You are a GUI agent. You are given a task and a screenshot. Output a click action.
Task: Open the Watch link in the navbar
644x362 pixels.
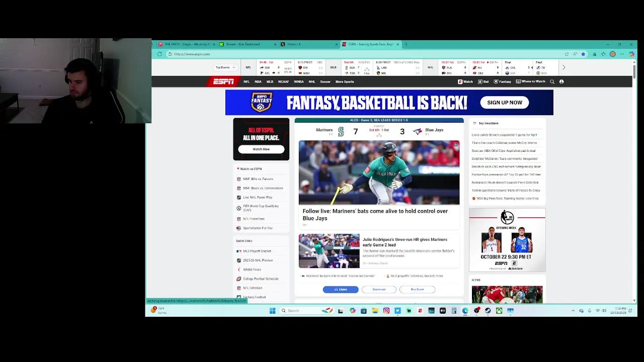(465, 81)
